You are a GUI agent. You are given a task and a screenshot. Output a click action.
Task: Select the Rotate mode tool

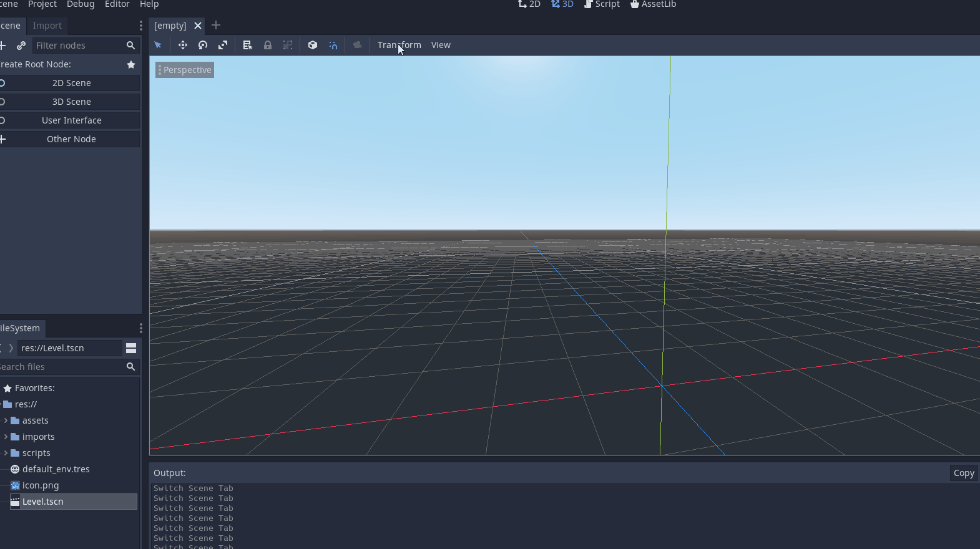click(203, 45)
